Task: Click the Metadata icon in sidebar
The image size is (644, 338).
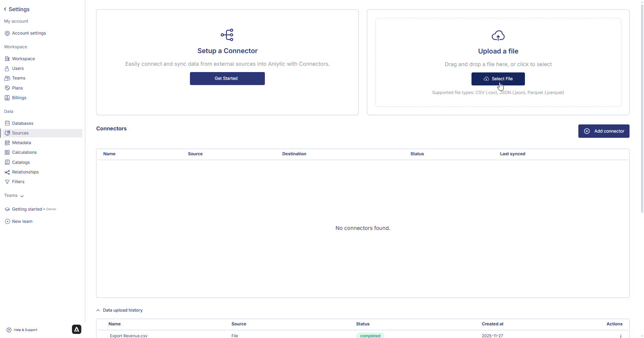Action: tap(7, 143)
